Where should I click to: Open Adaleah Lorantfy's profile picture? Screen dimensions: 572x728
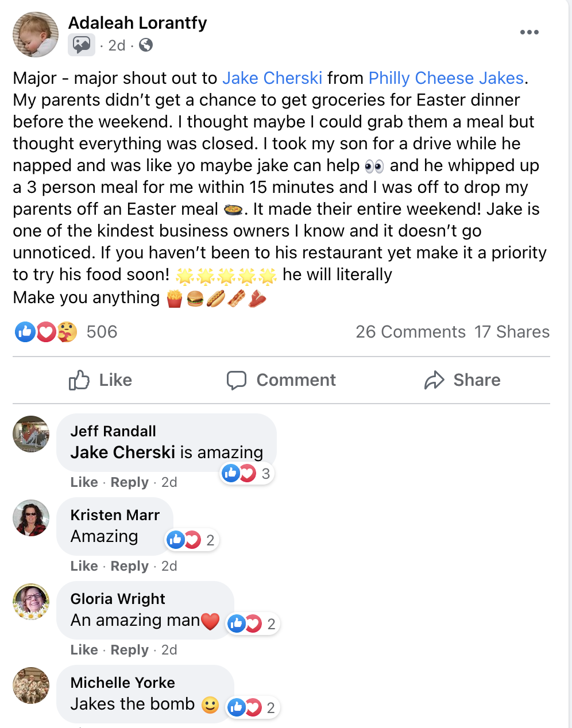36,34
